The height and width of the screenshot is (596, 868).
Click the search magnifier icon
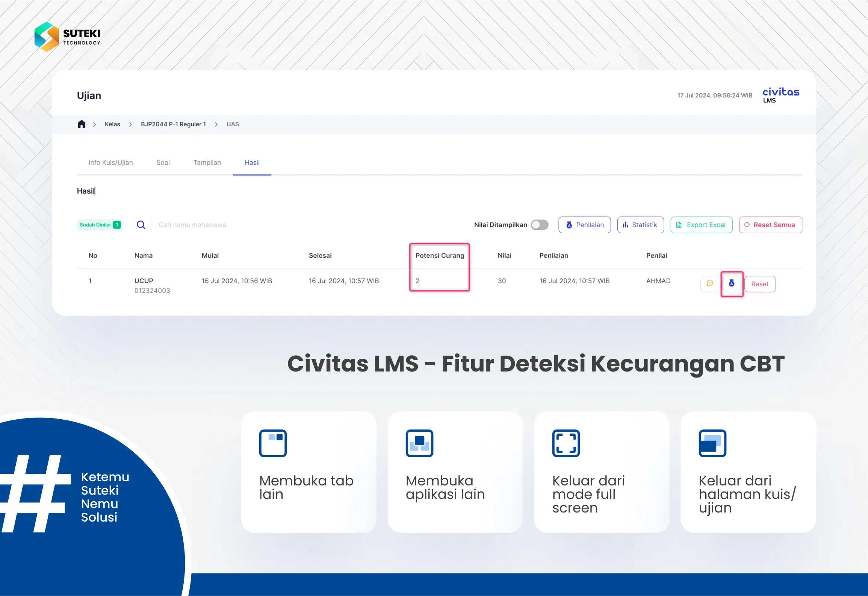pos(141,225)
